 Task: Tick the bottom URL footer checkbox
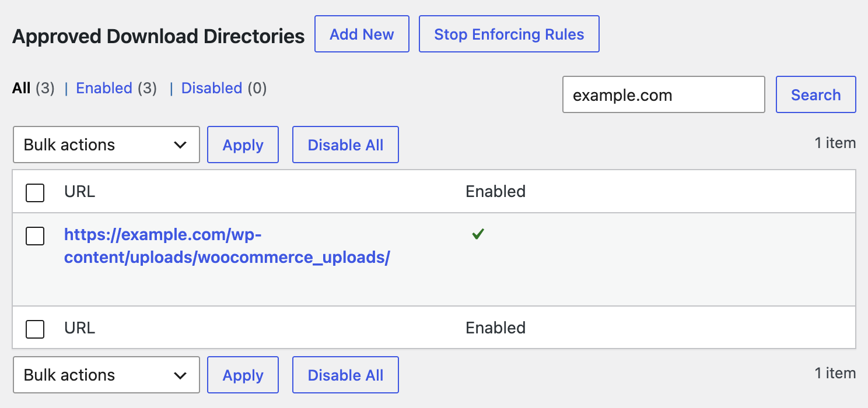tap(35, 329)
